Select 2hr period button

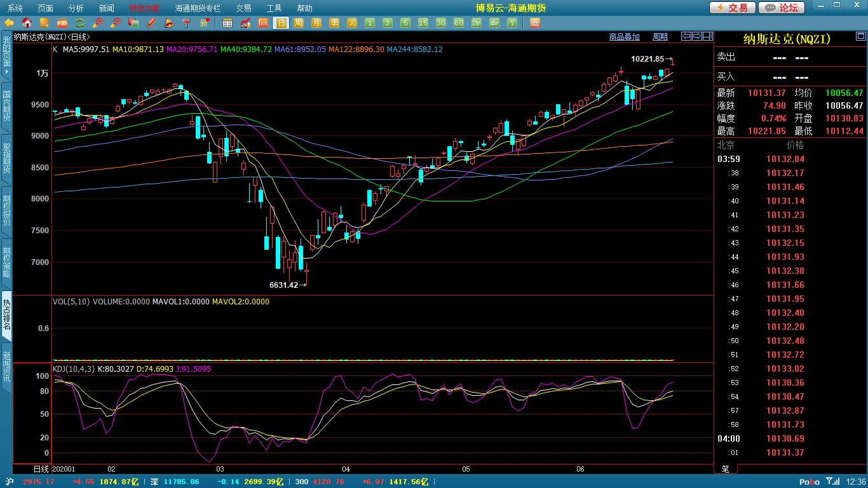pyautogui.click(x=477, y=23)
